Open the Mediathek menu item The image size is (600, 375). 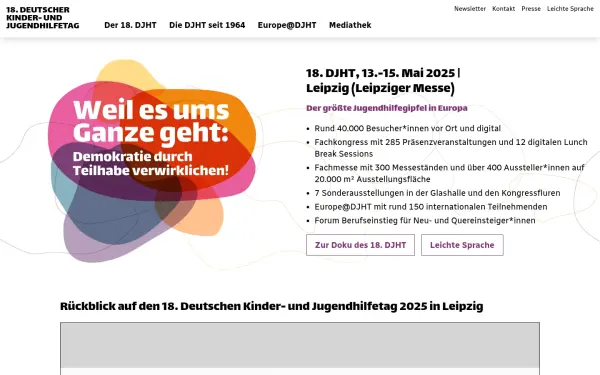[x=350, y=25]
